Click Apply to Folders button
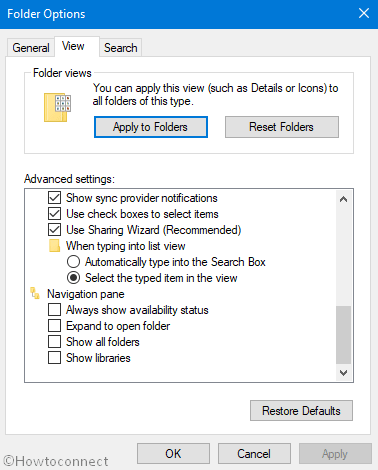Viewport: 378px width, 470px height. 151,127
